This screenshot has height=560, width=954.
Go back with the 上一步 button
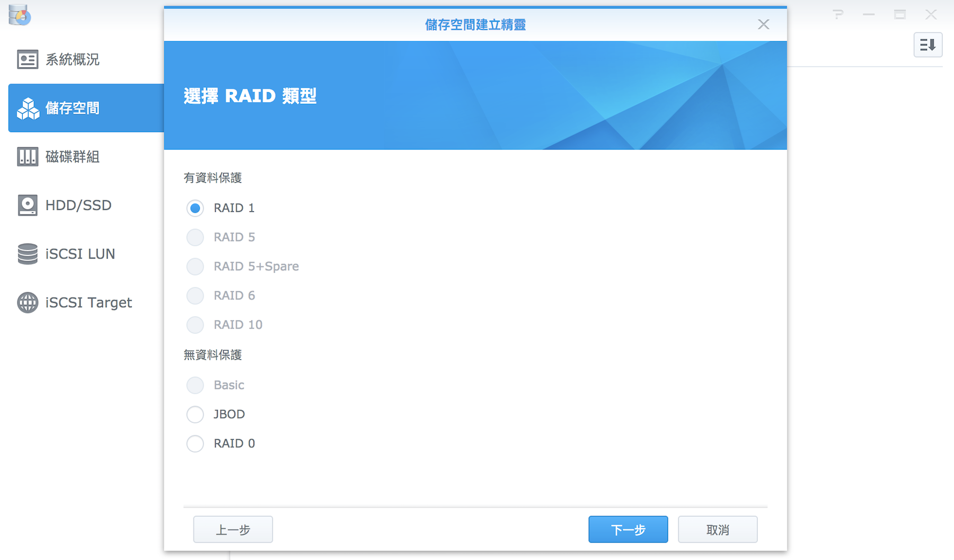[x=233, y=529]
